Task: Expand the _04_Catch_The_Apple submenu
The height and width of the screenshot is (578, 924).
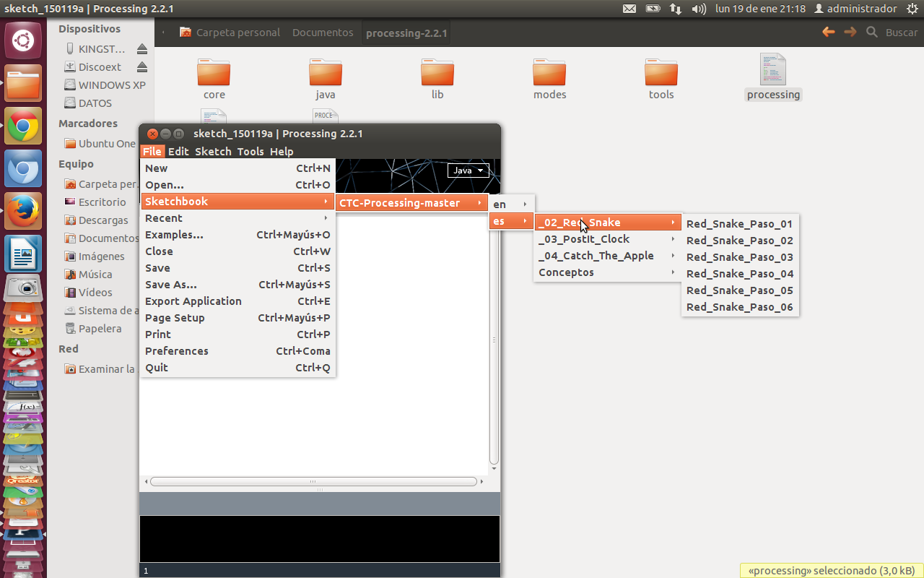Action: pos(607,256)
